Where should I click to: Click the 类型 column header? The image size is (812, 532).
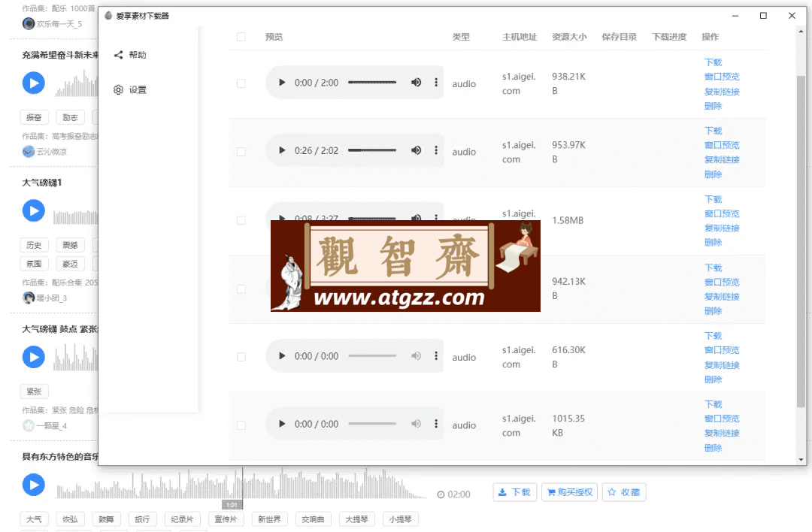tap(461, 37)
